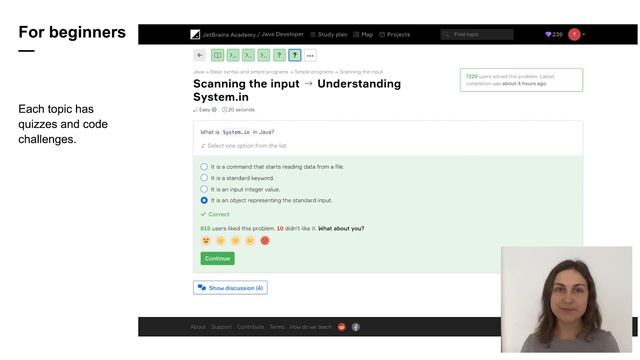Click the purple gem icon next to 239
Screen dimensions: 640x360
click(x=548, y=35)
